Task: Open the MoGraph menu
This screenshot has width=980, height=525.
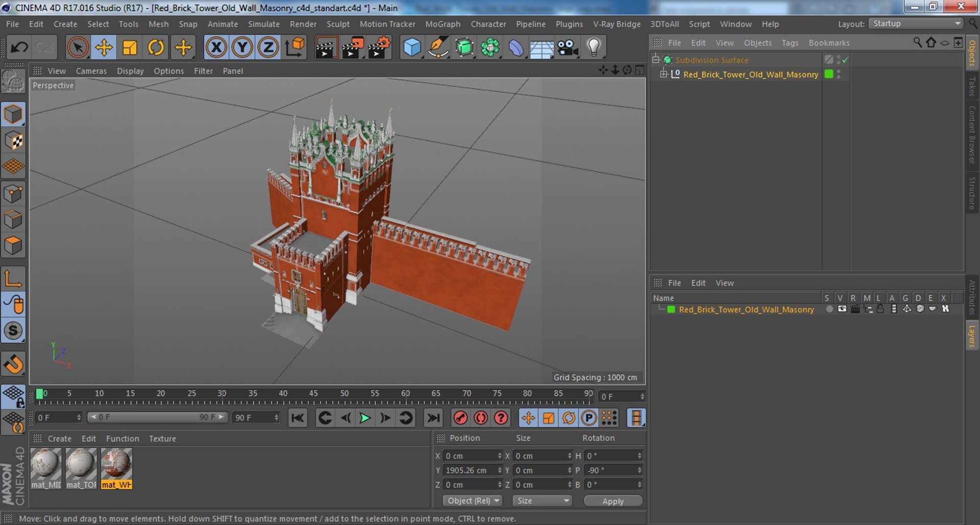Action: coord(443,24)
